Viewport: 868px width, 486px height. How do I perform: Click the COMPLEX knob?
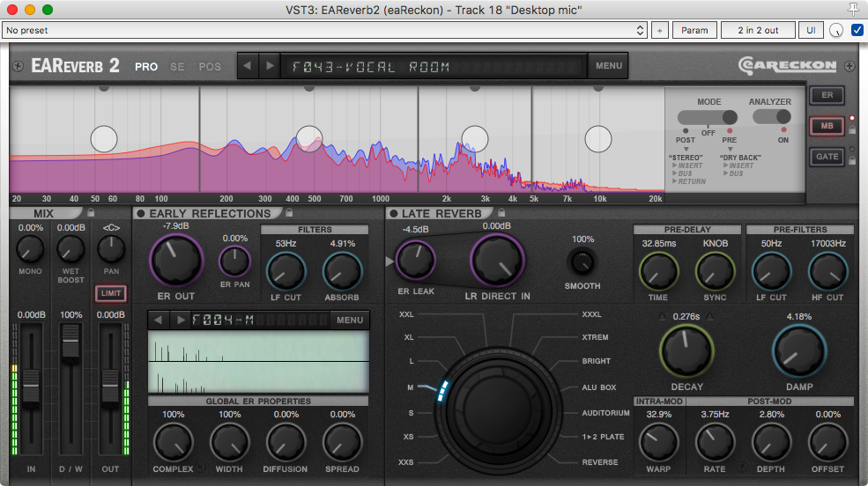pyautogui.click(x=173, y=443)
